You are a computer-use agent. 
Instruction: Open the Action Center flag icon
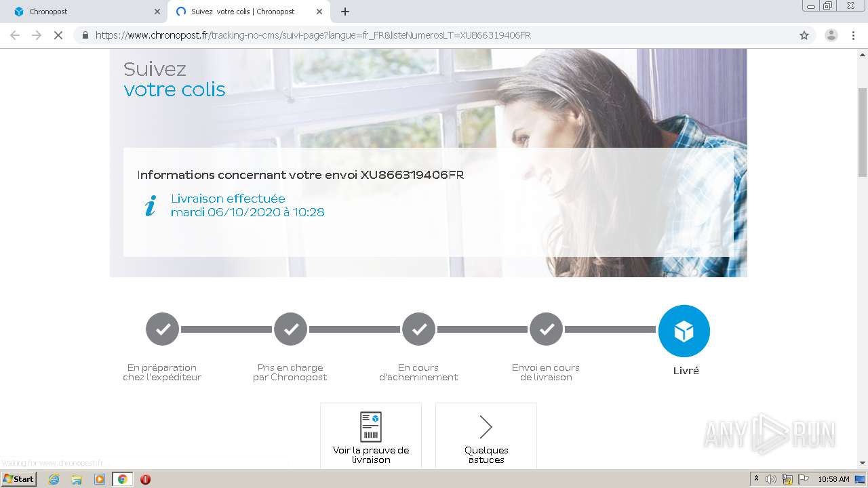pos(804,479)
